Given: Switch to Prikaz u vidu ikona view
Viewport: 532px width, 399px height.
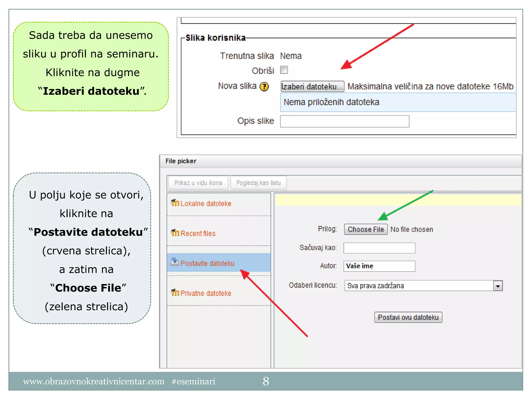Looking at the screenshot, I should point(198,183).
